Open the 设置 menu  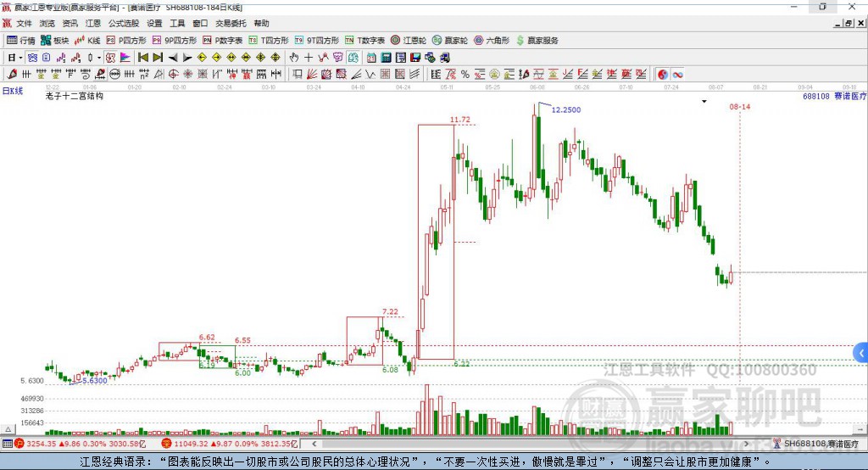(154, 23)
